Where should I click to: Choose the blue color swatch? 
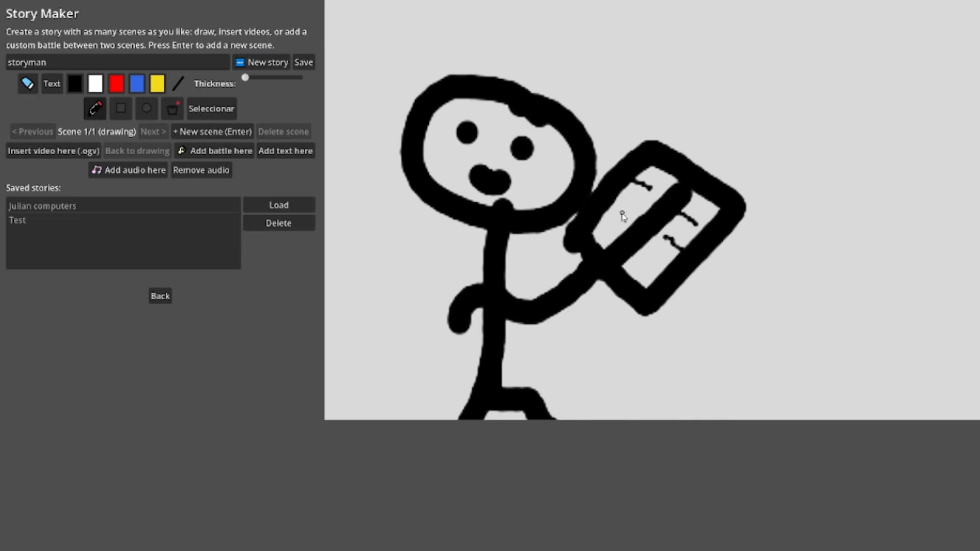click(137, 84)
